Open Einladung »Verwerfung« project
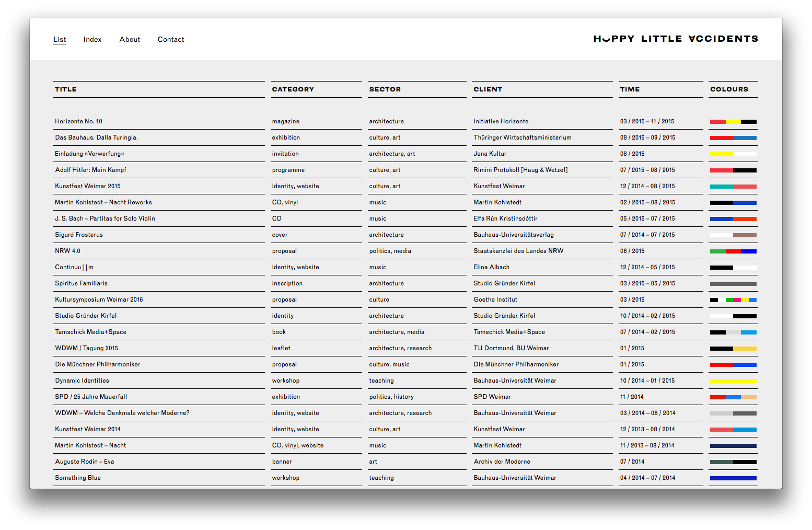Viewport: 812px width, 530px height. (x=89, y=154)
